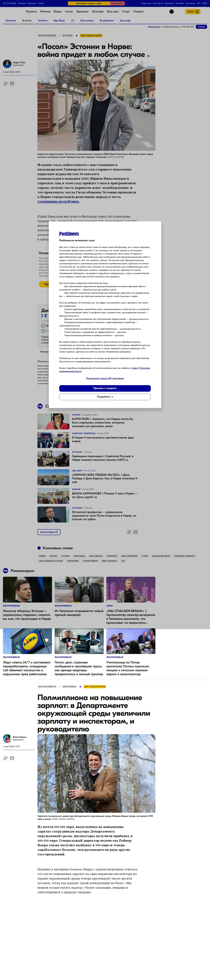This screenshot has width=210, height=980.
Task: Click the dark round icon beside Войти
Action: click(x=172, y=11)
